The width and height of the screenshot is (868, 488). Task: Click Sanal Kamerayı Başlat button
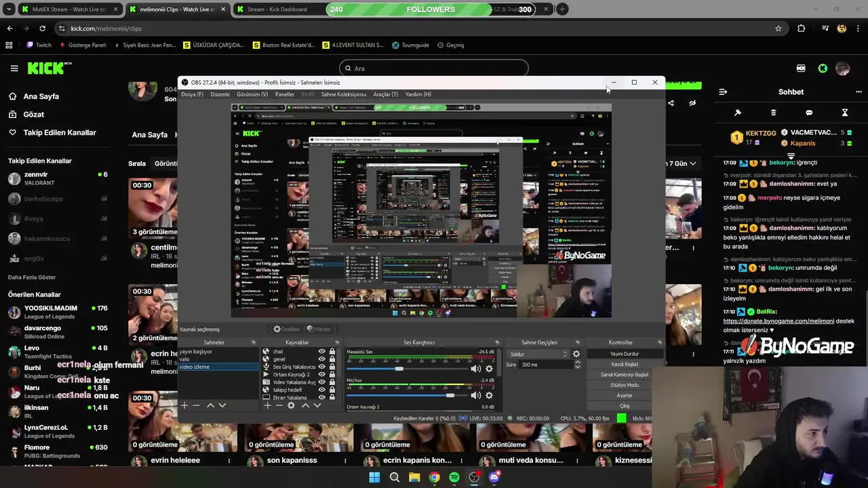point(625,374)
